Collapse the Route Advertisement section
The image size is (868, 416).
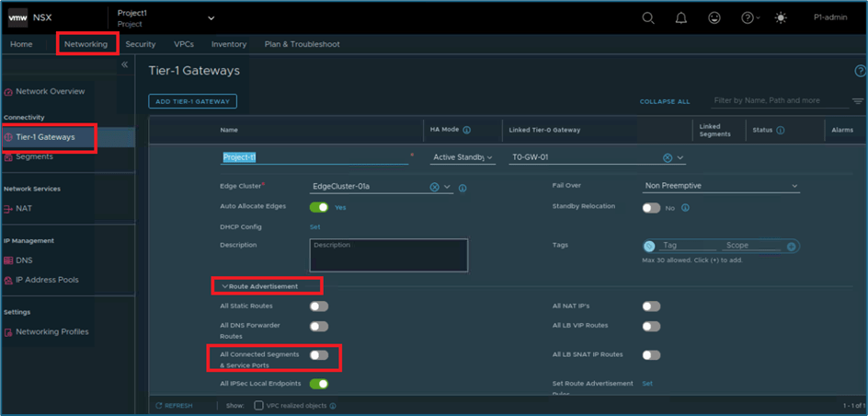[225, 286]
